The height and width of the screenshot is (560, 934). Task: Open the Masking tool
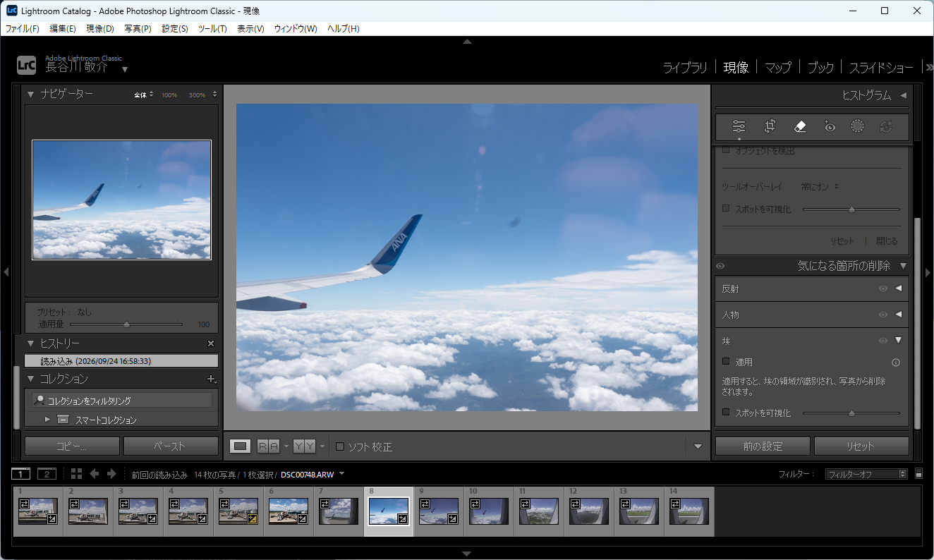point(857,126)
